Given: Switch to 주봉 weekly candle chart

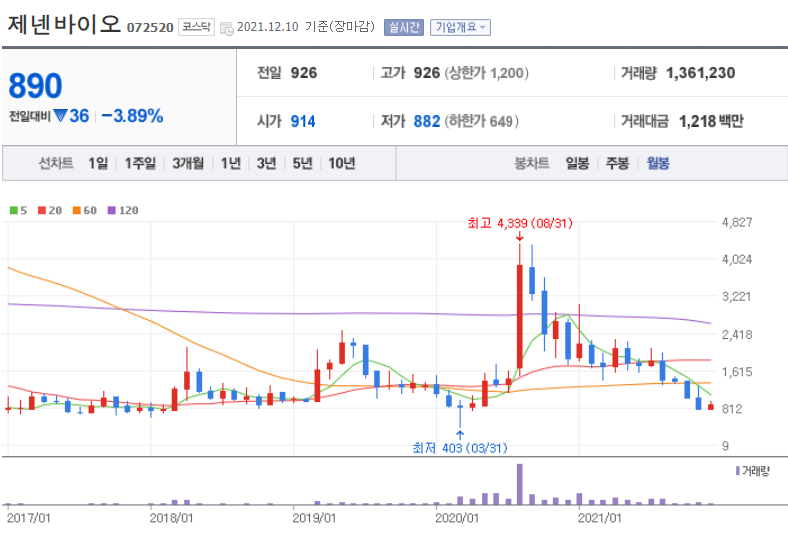Looking at the screenshot, I should pyautogui.click(x=618, y=163).
